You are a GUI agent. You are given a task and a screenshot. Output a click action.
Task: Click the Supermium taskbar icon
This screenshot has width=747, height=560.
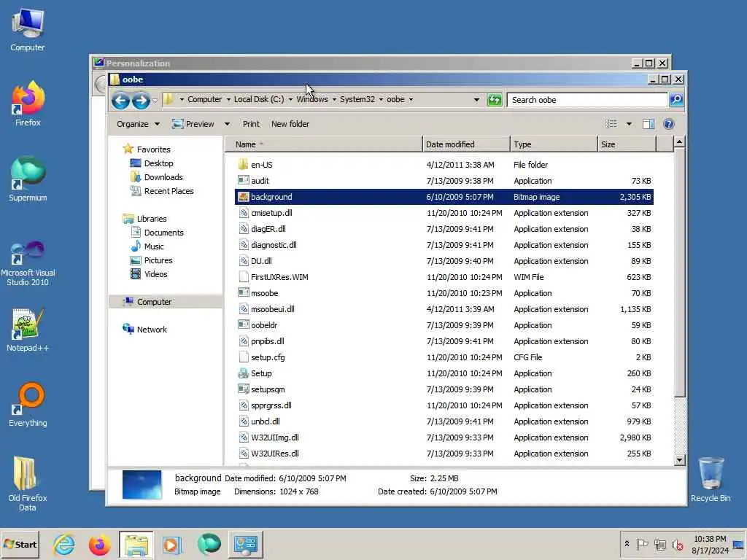click(x=209, y=545)
